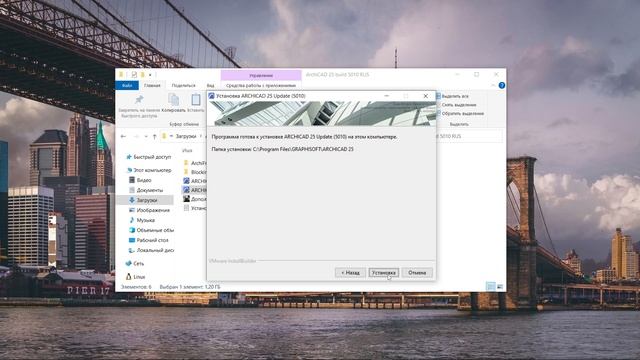Viewport: 640px width, 360px height.
Task: Click Загрузки in the address bar
Action: (x=186, y=136)
